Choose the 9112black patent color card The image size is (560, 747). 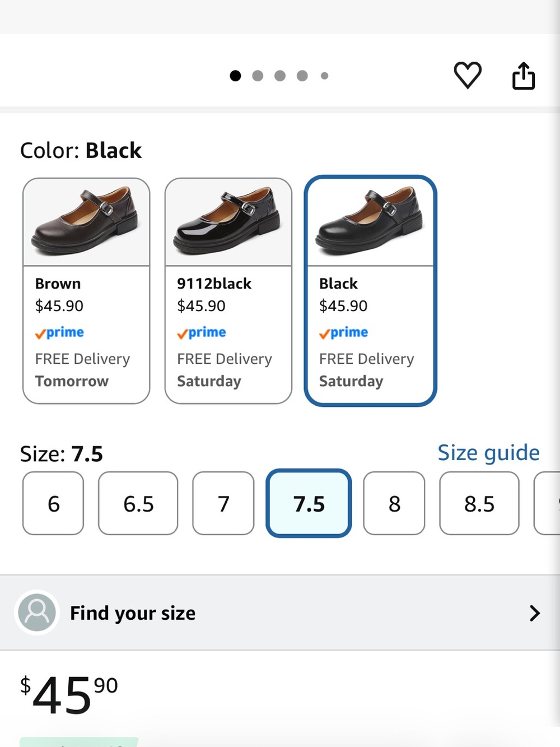click(228, 291)
